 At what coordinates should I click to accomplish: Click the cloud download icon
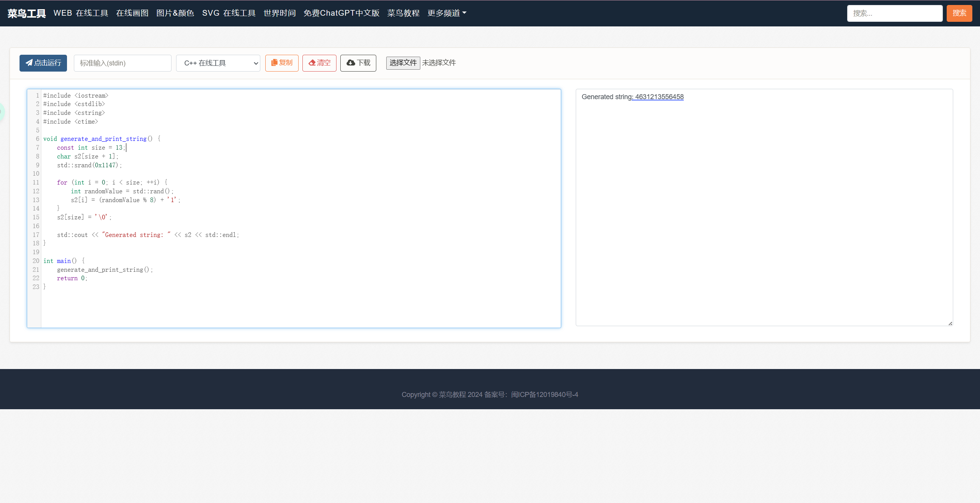tap(351, 62)
